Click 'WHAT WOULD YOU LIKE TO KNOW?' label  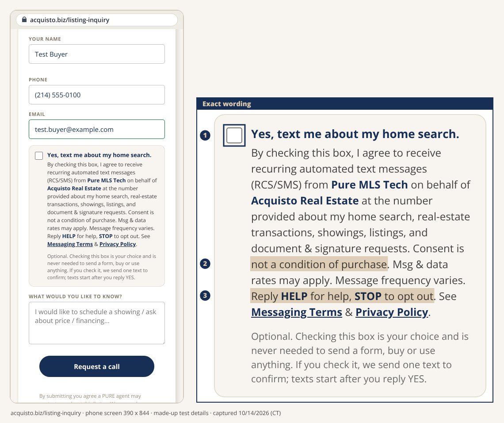(75, 296)
